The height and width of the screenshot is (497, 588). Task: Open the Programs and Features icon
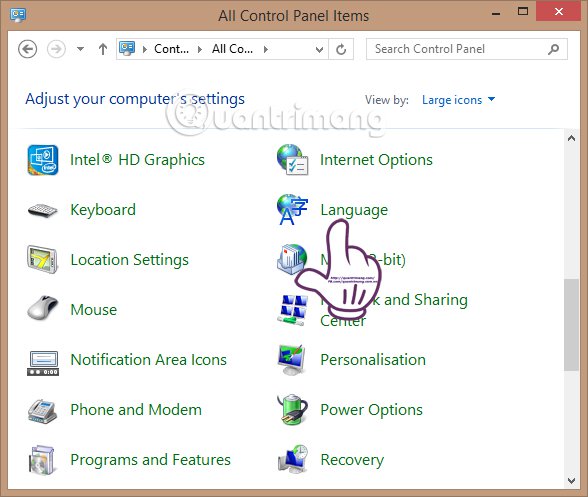pos(42,459)
